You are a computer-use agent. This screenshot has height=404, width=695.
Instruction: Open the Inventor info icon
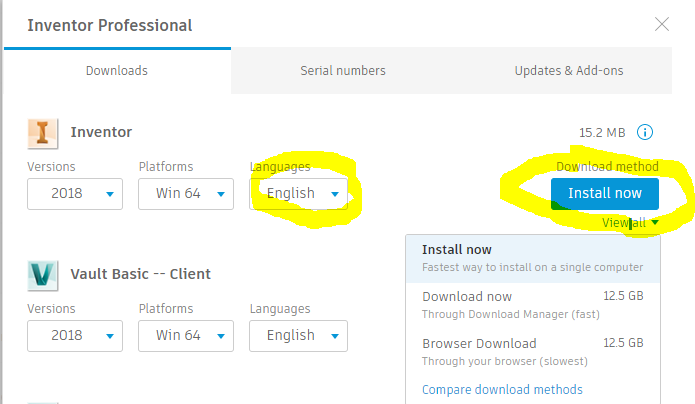(645, 132)
